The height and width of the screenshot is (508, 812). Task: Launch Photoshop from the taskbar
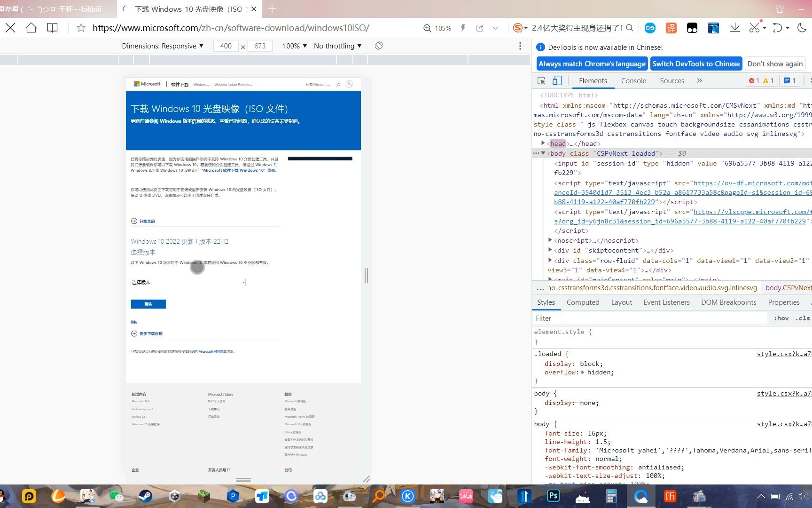(553, 496)
